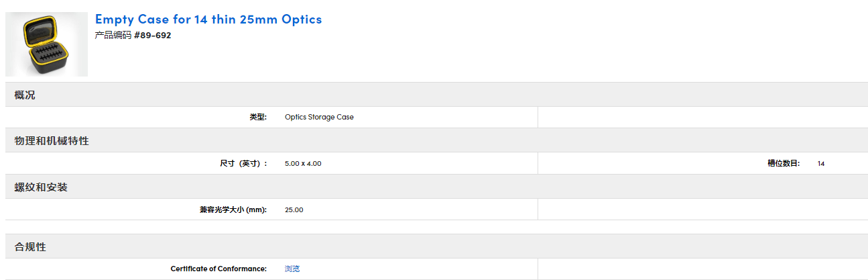Click the compatible optic size 25.00 value
The image size is (868, 280).
click(x=294, y=209)
